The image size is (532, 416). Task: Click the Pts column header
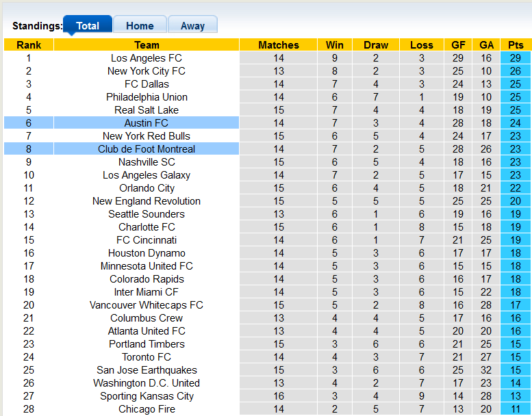click(516, 45)
